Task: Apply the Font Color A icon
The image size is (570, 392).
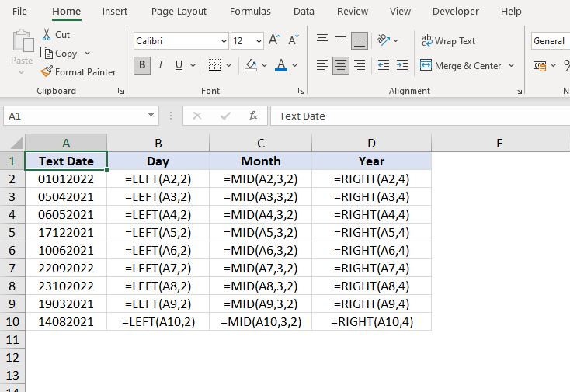Action: (x=281, y=65)
